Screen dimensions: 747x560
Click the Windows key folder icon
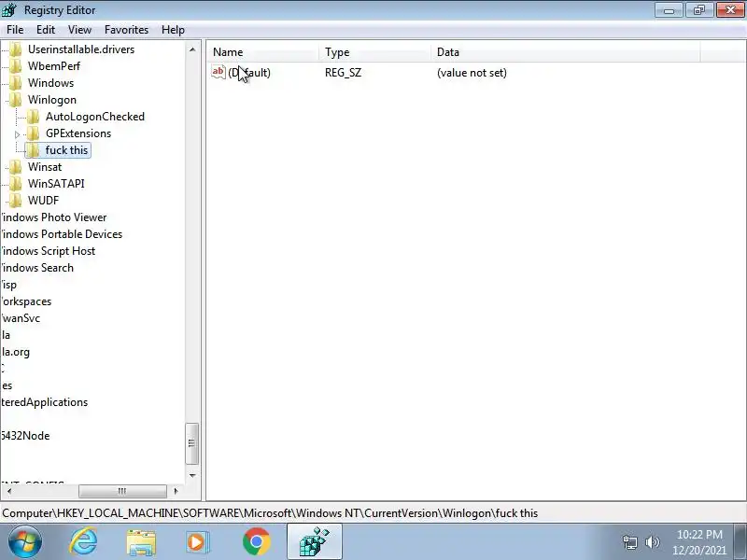(16, 83)
